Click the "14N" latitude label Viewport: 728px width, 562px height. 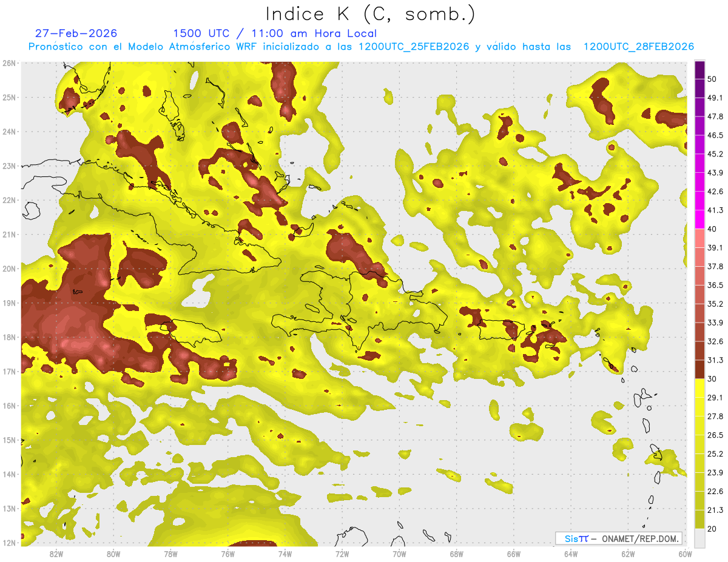pyautogui.click(x=9, y=474)
